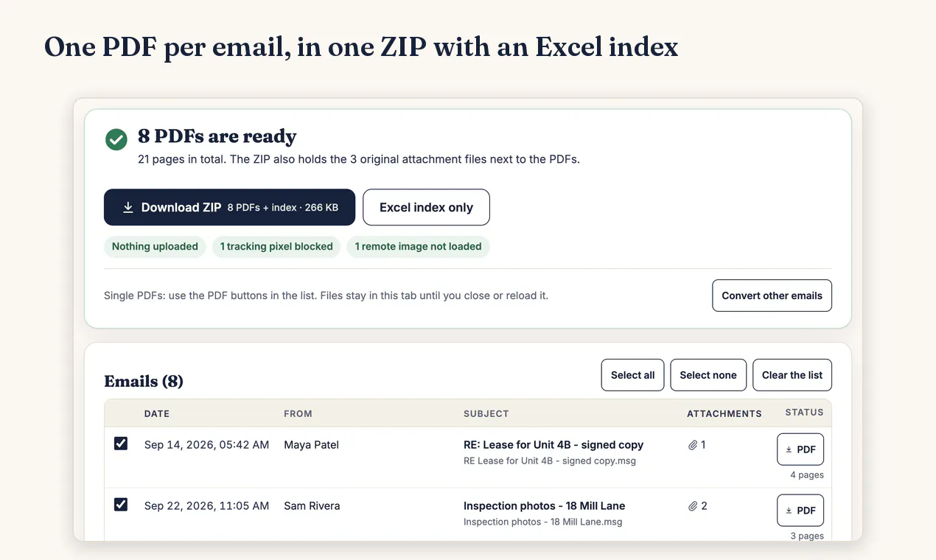
Task: Click the subject Inspection photos - 18 Mill Lane
Action: (544, 506)
